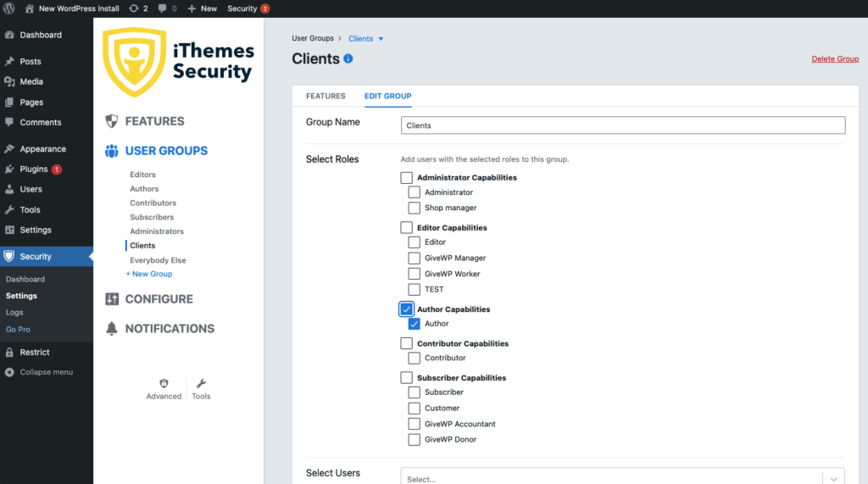Open the Advanced shield icon
Viewport: 868px width, 484px height.
[164, 383]
